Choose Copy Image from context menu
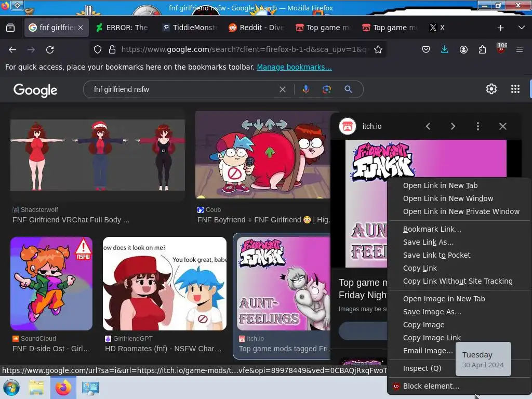 [x=423, y=325]
